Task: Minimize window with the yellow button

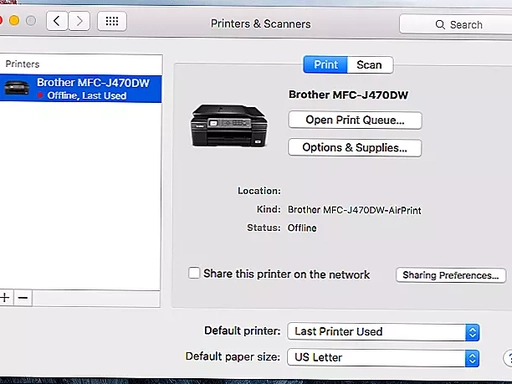Action: click(14, 21)
